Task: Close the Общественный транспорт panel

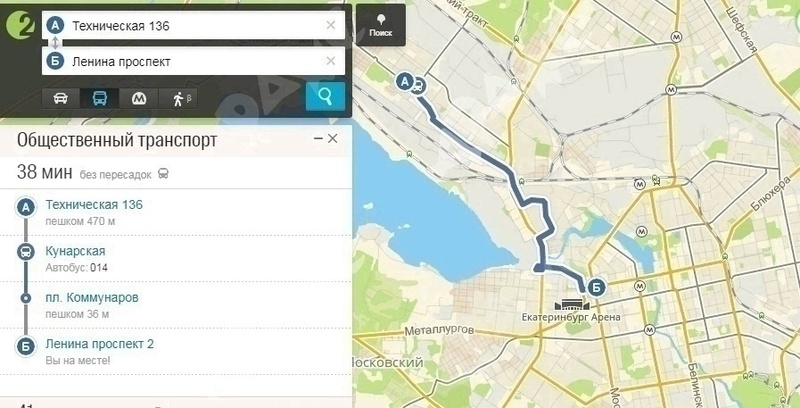Action: coord(333,138)
